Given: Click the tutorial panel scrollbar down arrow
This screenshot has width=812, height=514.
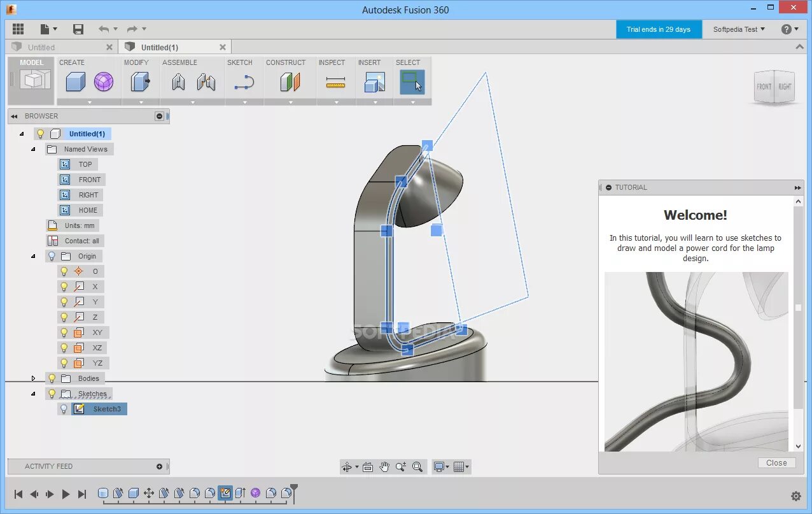Looking at the screenshot, I should [x=799, y=446].
